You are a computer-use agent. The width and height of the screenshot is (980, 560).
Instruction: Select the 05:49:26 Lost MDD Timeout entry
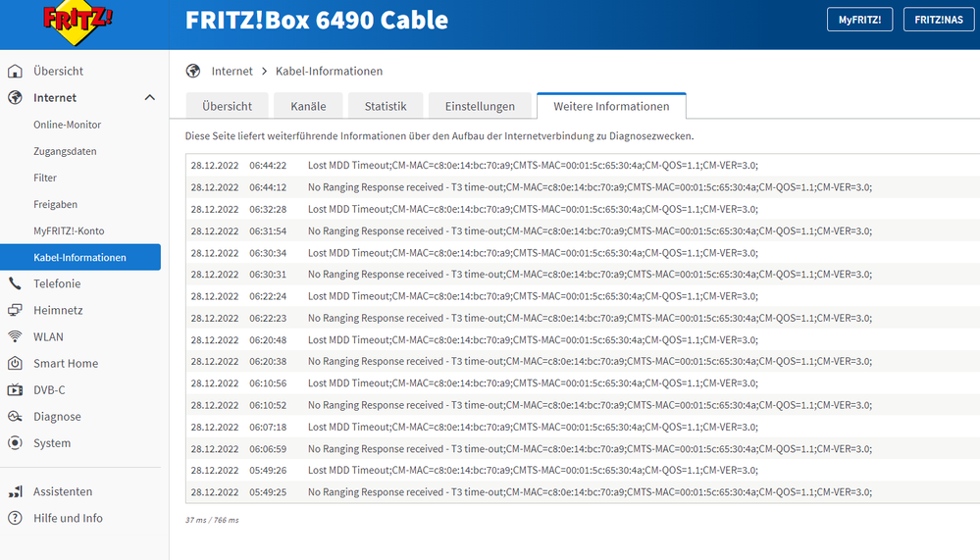tap(583, 470)
